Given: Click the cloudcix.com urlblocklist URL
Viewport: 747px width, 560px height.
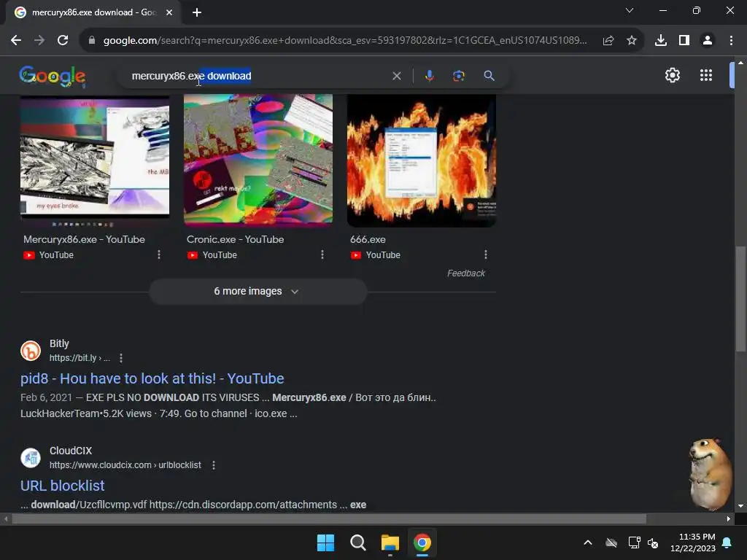Looking at the screenshot, I should tap(125, 465).
